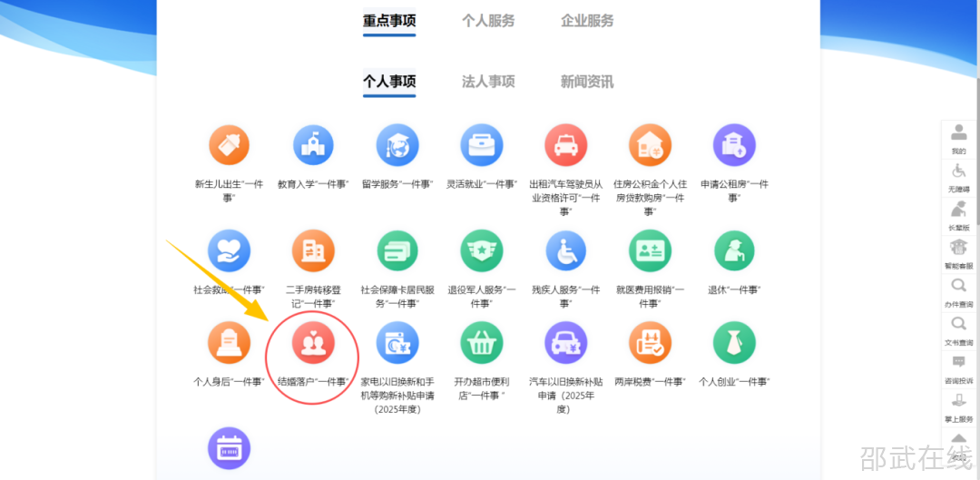
Task: Select the 残疾人服务"一件事" wheelchair icon
Action: coord(565,250)
